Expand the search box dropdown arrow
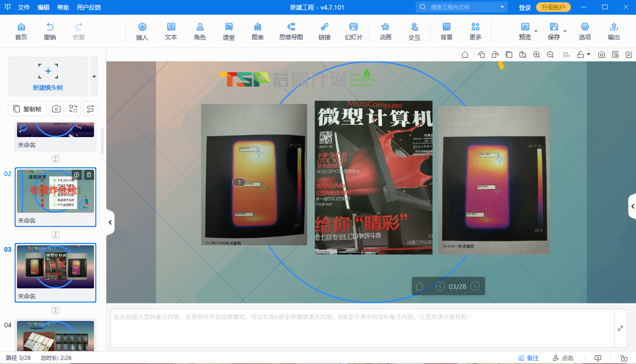 point(503,7)
